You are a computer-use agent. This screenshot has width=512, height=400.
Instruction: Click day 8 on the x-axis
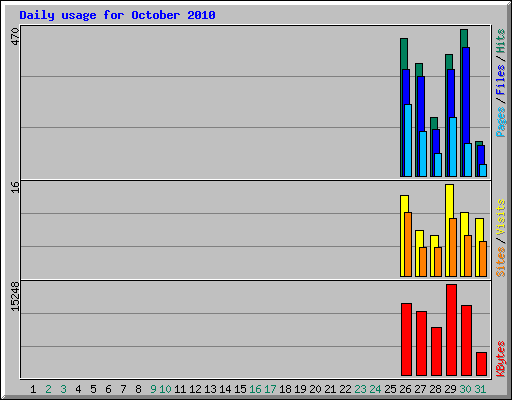click(138, 389)
